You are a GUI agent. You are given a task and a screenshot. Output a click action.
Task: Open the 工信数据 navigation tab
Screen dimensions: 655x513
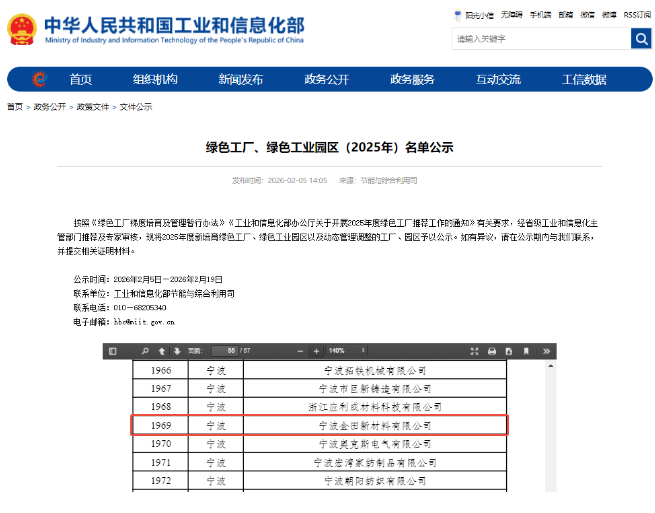[584, 79]
